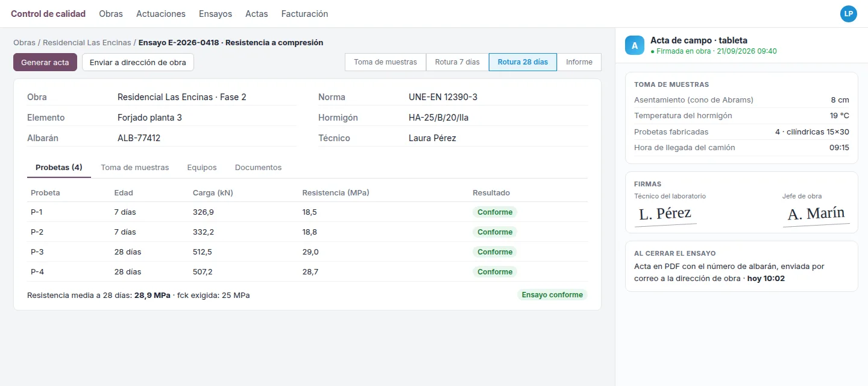
Task: Switch to the Equipos tab
Action: (x=202, y=168)
